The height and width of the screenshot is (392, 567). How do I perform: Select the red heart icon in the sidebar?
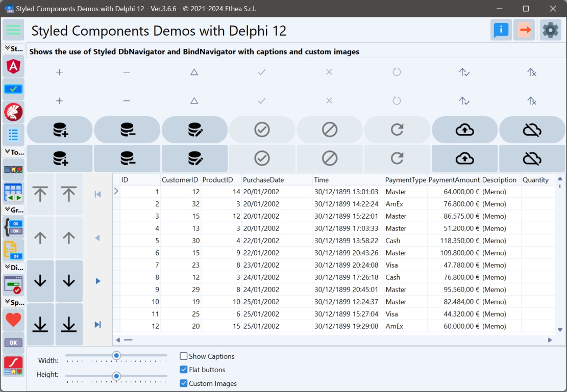pyautogui.click(x=13, y=320)
